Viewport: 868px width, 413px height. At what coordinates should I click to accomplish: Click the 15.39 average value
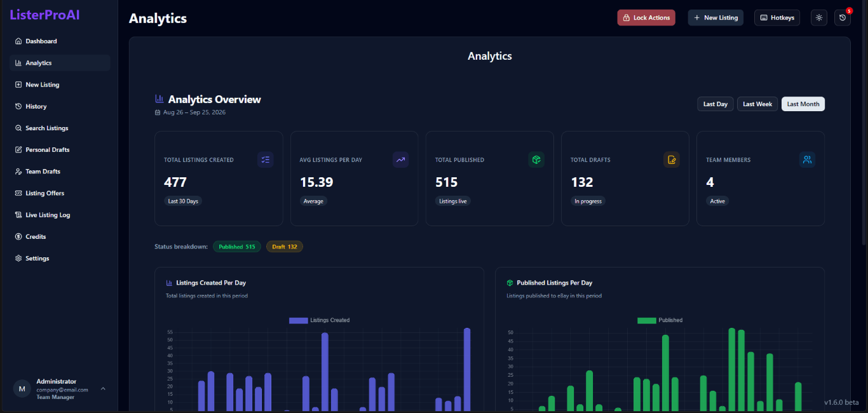coord(316,182)
